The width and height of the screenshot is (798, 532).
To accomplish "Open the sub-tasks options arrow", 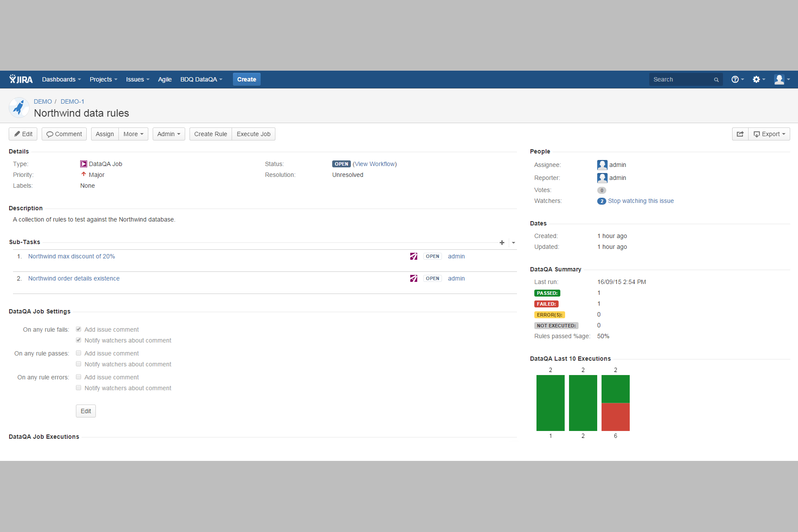I will [x=513, y=243].
